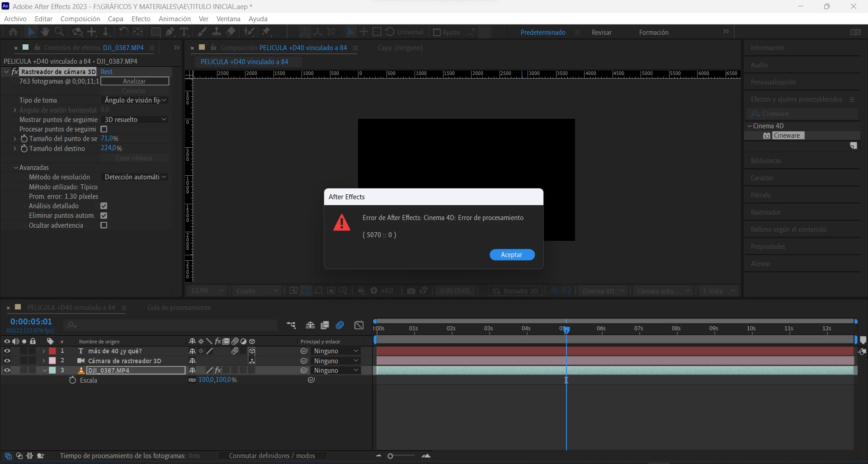Image resolution: width=868 pixels, height=464 pixels.
Task: Open the Graph Editor
Action: pyautogui.click(x=359, y=325)
